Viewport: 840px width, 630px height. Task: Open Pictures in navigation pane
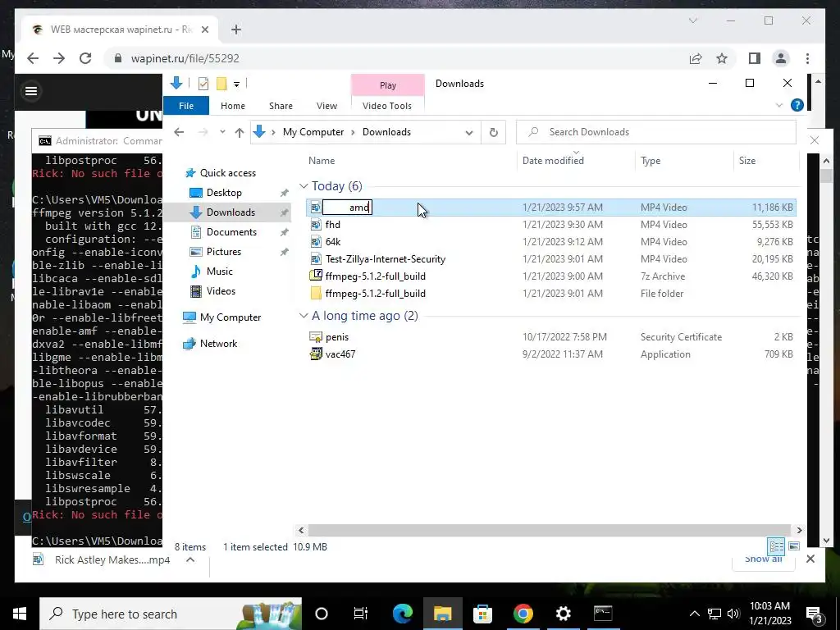tap(223, 252)
